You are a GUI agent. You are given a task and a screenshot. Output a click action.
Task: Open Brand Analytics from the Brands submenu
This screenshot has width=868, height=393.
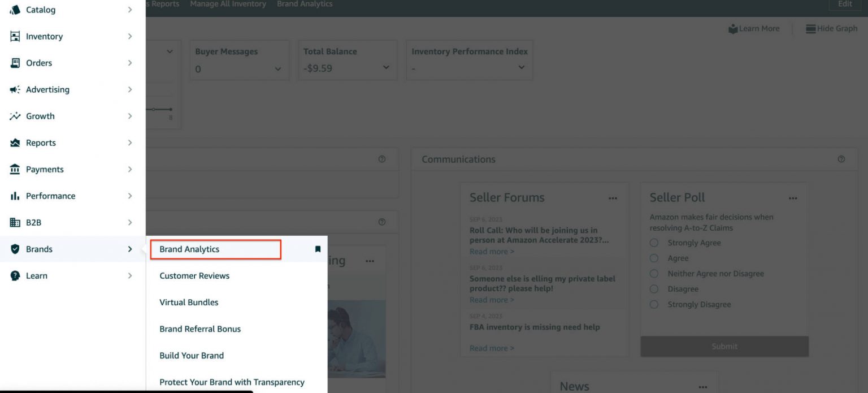click(188, 249)
